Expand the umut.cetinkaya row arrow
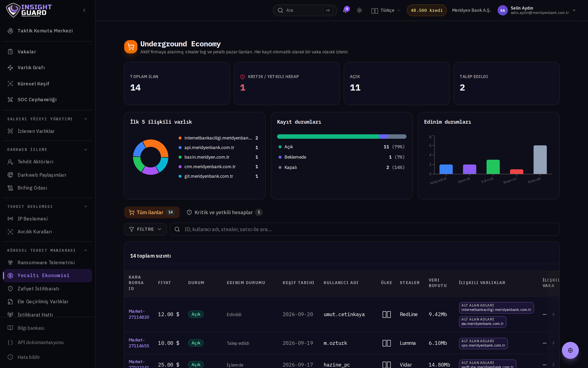 click(x=553, y=314)
